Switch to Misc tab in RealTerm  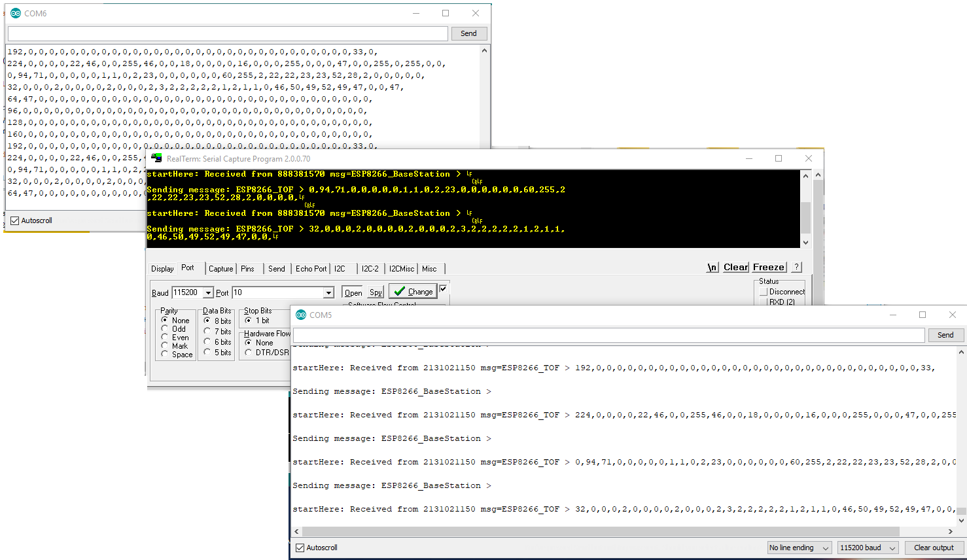point(429,268)
